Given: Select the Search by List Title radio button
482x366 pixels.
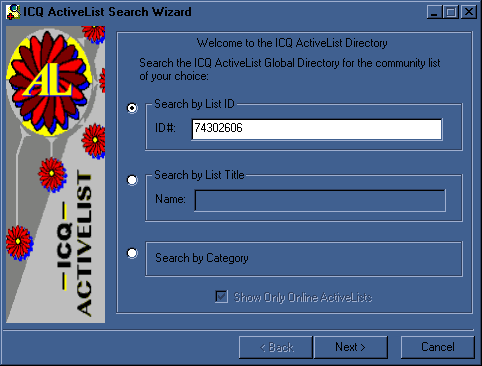Looking at the screenshot, I should pos(132,180).
